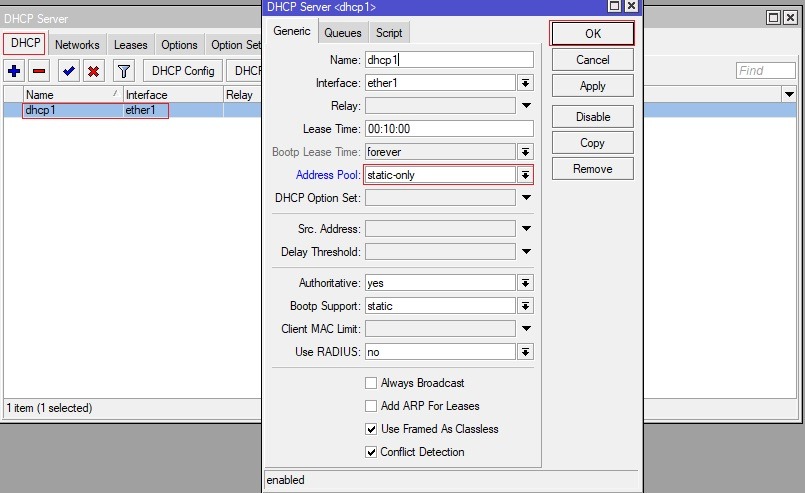Screen dimensions: 805x493
Task: Click the Address Pool static-only field
Action: [440, 175]
